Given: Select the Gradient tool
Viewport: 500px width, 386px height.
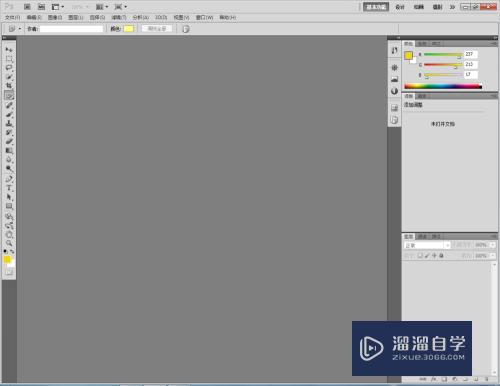Looking at the screenshot, I should coord(9,151).
